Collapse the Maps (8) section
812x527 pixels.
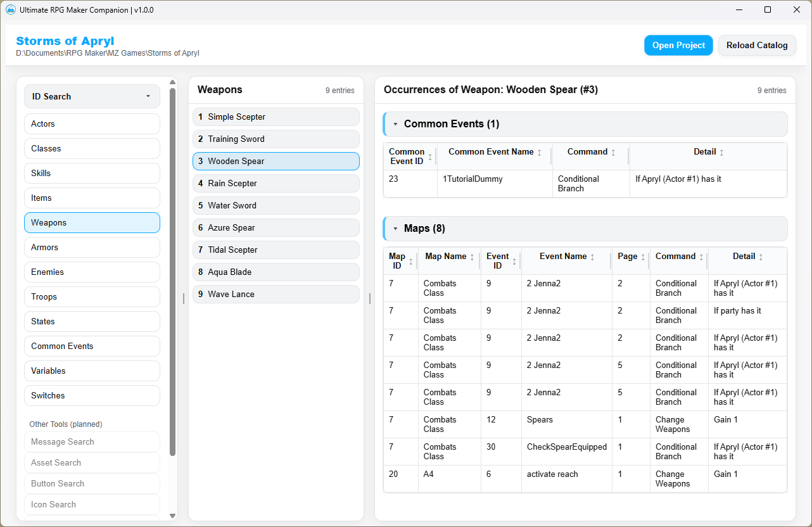396,229
